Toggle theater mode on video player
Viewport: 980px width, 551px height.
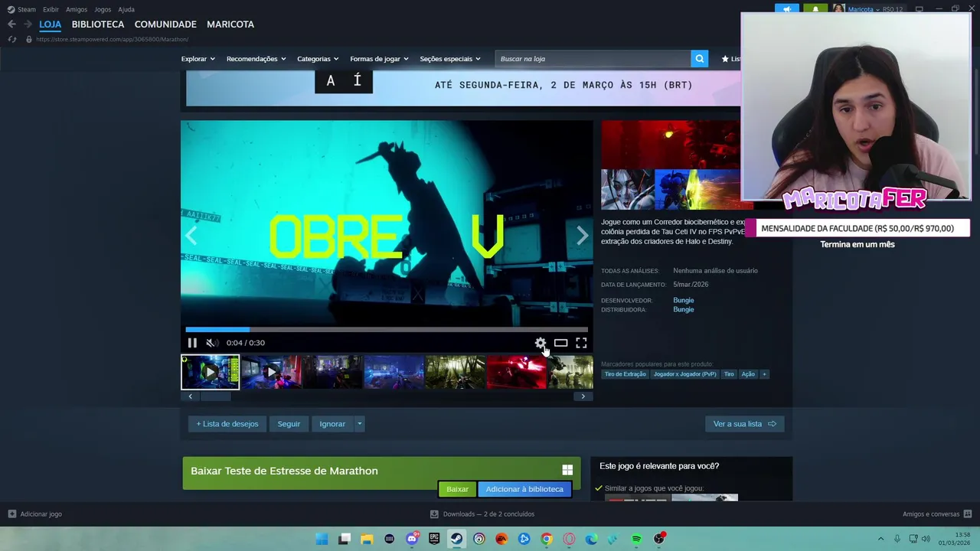[560, 343]
